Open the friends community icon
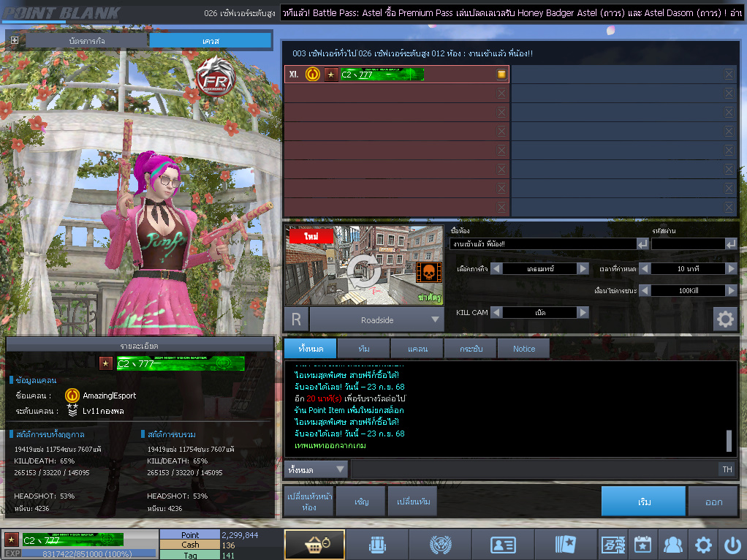Image resolution: width=747 pixels, height=560 pixels. click(672, 545)
